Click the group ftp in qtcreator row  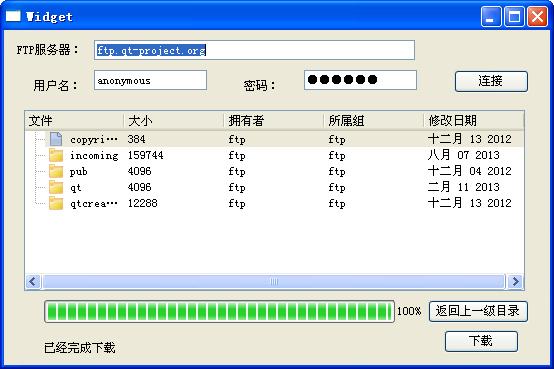(337, 204)
